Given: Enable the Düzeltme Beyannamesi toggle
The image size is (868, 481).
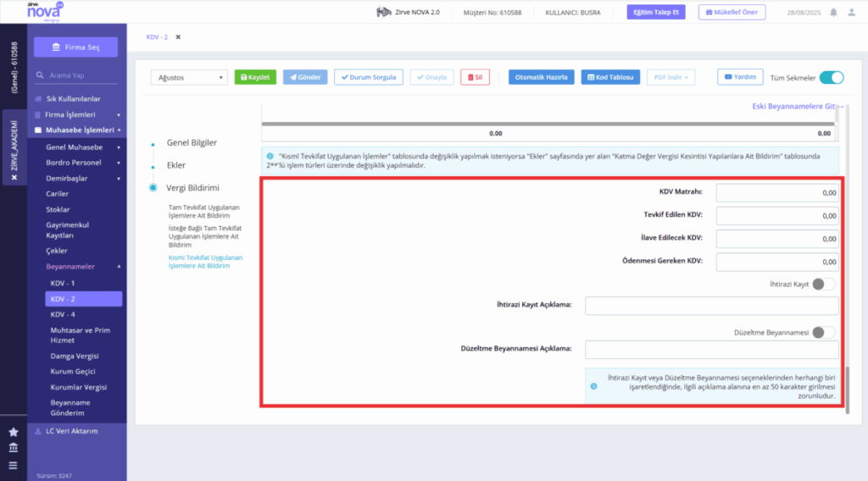Looking at the screenshot, I should [x=824, y=332].
